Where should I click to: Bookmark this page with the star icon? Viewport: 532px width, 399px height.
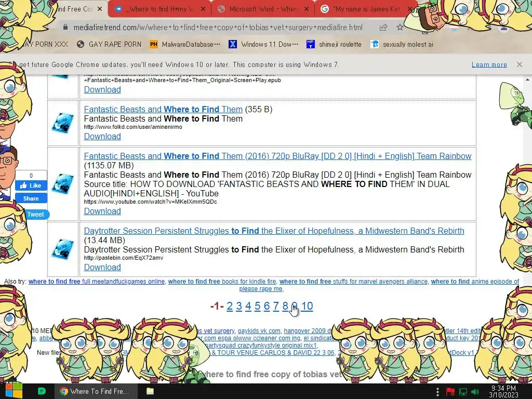(400, 28)
